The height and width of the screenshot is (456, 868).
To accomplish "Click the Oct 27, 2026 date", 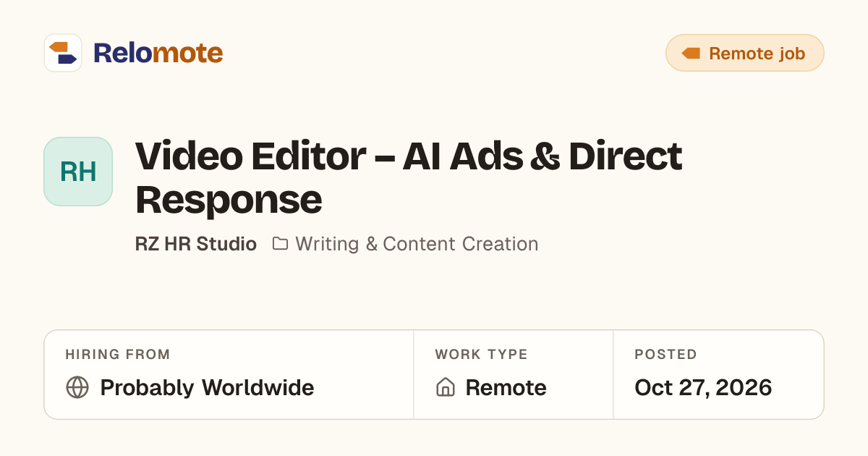I will [703, 387].
